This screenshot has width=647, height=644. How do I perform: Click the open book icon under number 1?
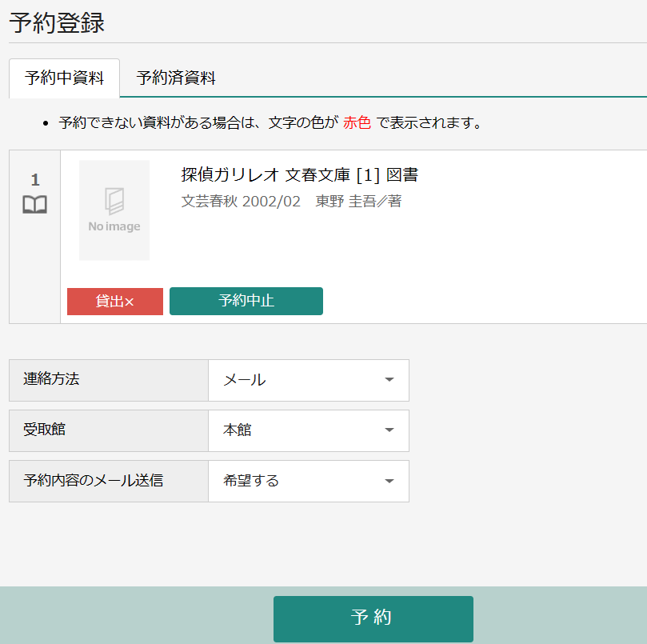34,205
